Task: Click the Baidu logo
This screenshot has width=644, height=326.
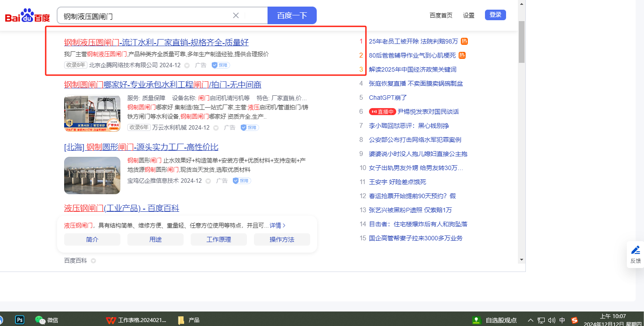Action: [x=27, y=17]
